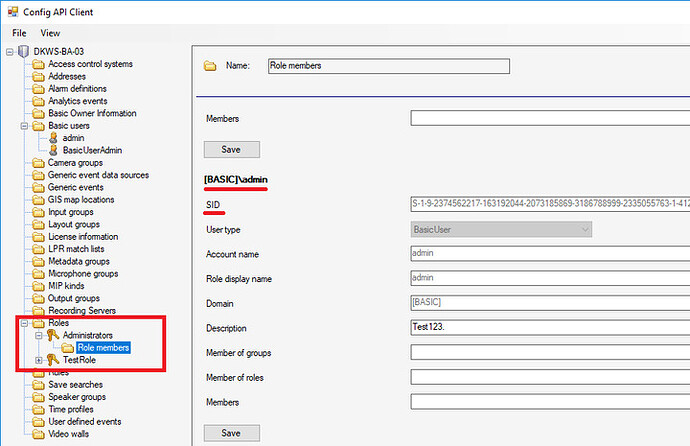Viewport: 690px width, 446px height.
Task: Open the View menu
Action: pos(50,33)
